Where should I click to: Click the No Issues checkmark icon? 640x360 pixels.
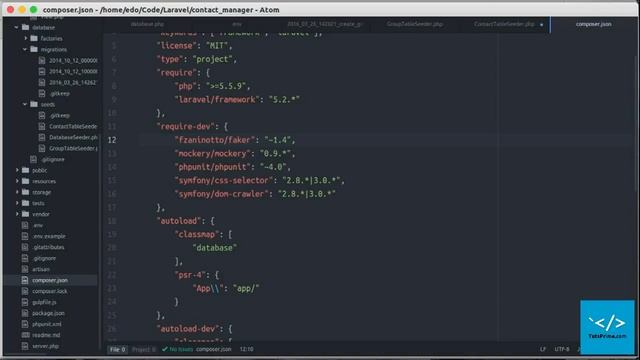pos(164,349)
